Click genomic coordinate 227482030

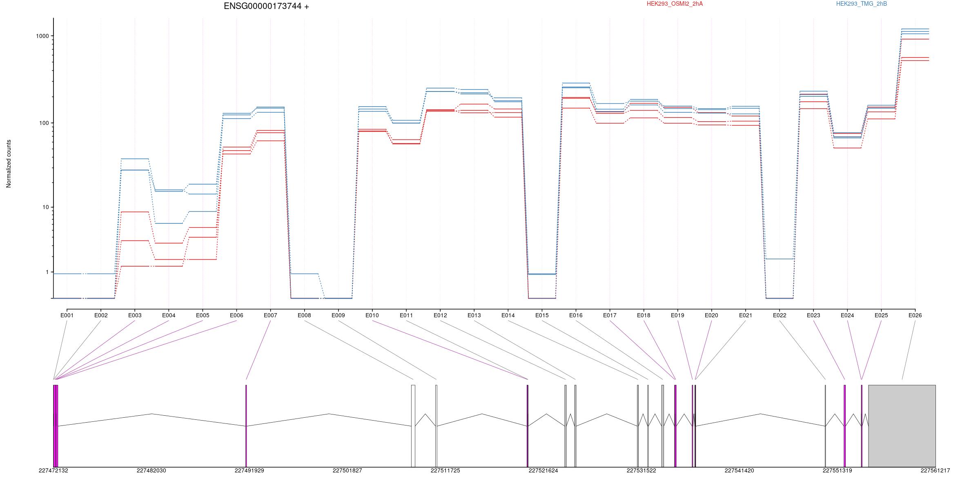pos(151,470)
